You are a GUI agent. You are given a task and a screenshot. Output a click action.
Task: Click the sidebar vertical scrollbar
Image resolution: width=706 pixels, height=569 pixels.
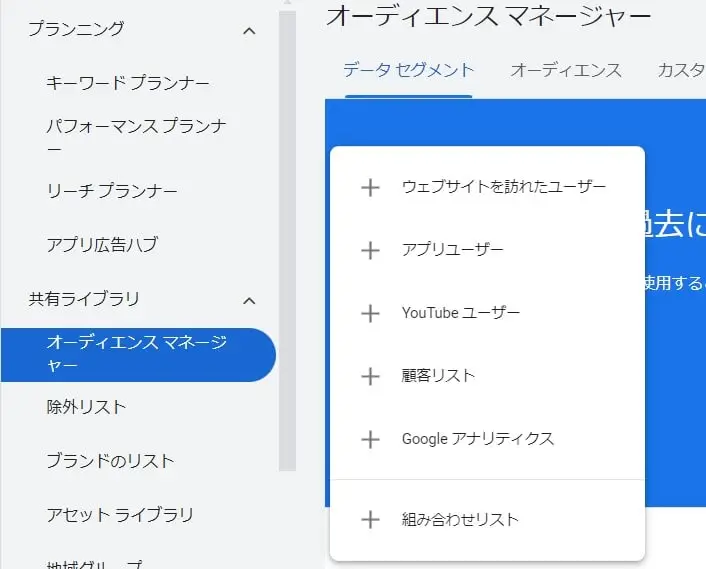pyautogui.click(x=287, y=241)
